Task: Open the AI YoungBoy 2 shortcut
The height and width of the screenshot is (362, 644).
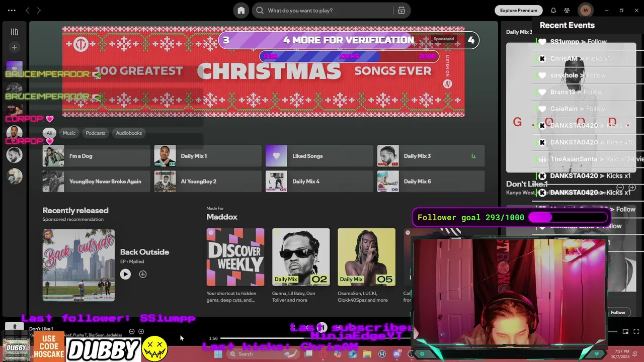Action: pyautogui.click(x=208, y=182)
